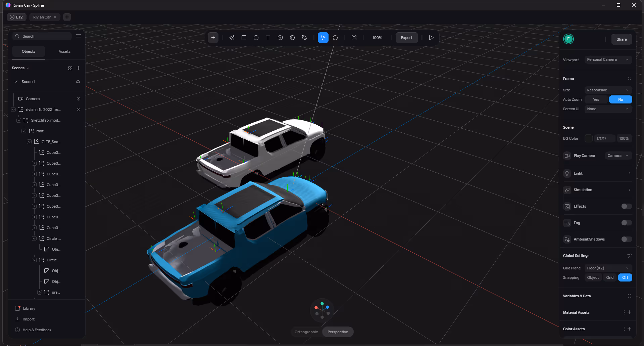This screenshot has width=644, height=346.
Task: Select the Text tool
Action: point(268,38)
